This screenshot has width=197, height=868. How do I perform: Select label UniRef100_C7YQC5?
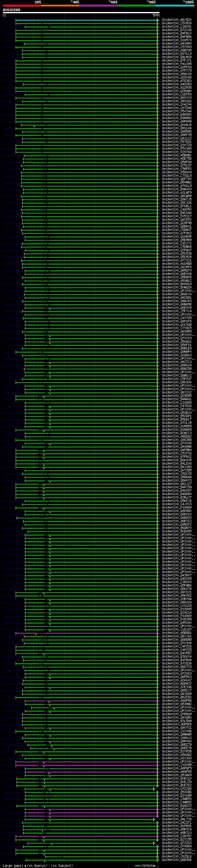[x=177, y=328]
